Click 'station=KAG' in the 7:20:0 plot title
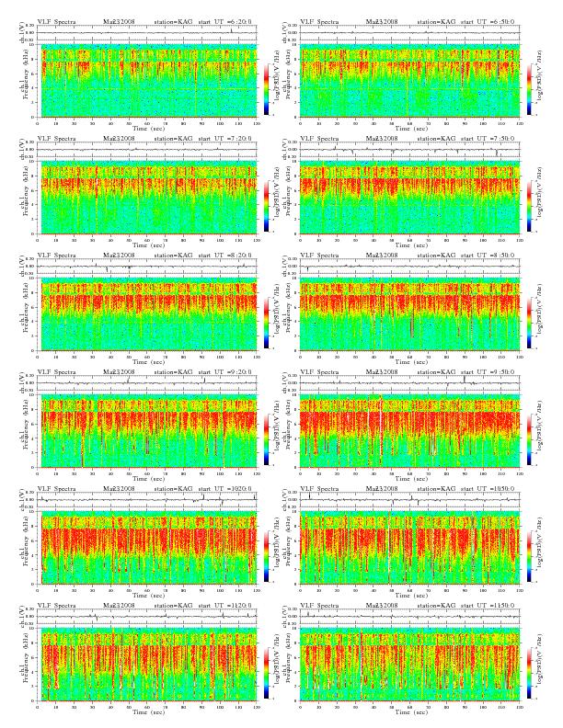Screen dimensions: 563x728 (173, 139)
